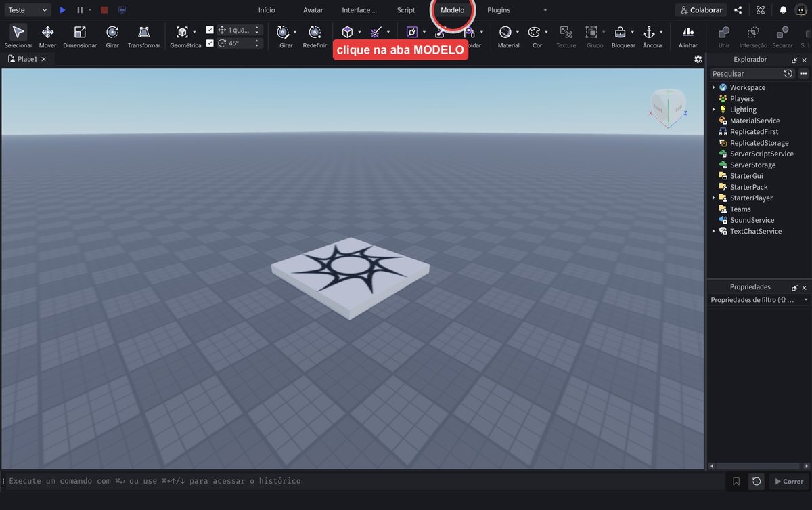Expand the Workspace tree node
The height and width of the screenshot is (510, 812).
coord(713,87)
